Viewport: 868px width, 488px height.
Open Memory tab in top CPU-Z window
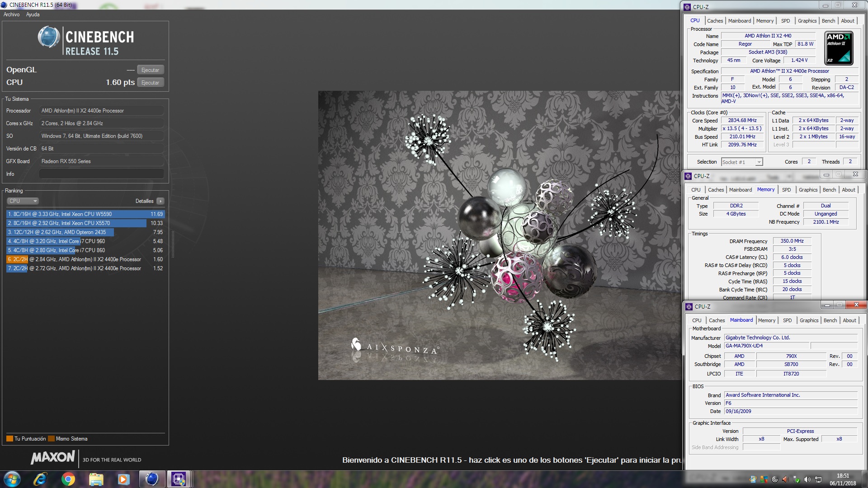(764, 21)
